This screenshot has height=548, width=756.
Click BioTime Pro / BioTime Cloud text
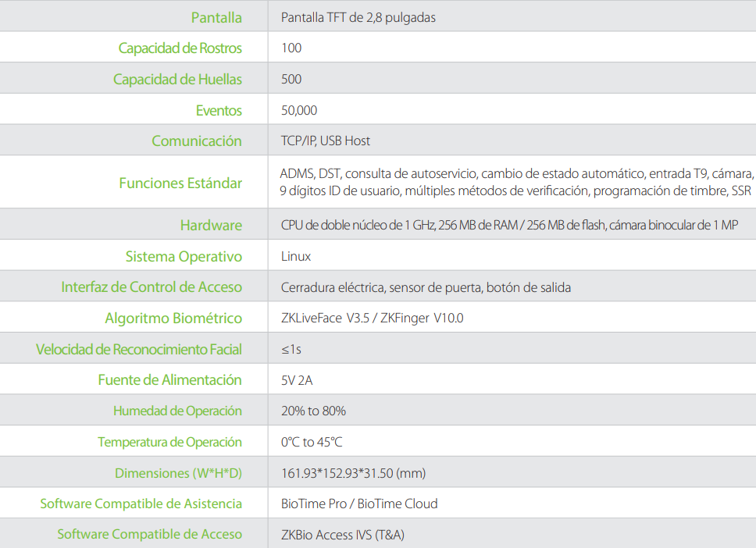(359, 504)
